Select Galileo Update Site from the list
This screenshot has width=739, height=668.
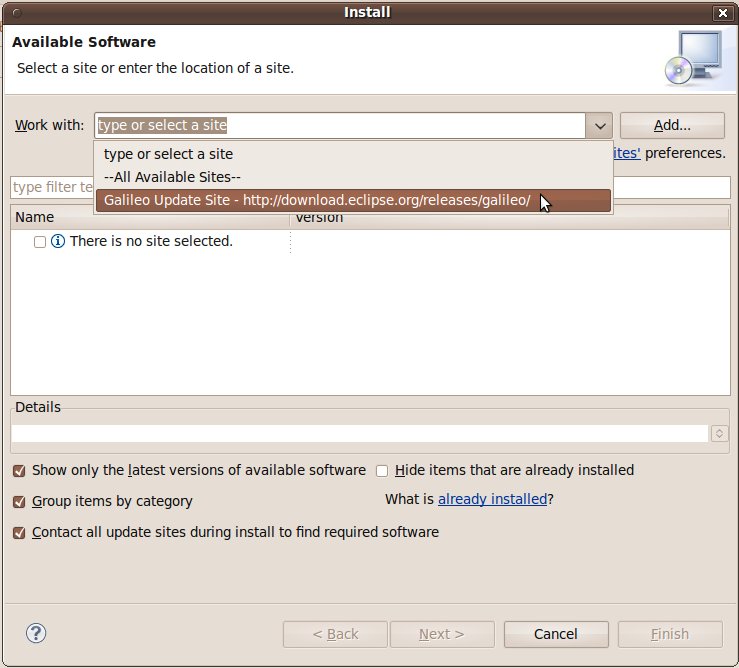tap(317, 200)
